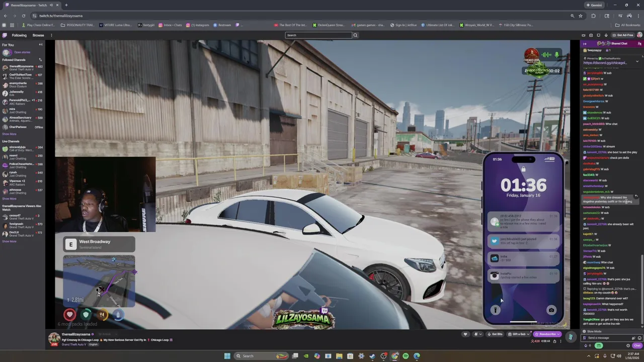Screen dimensions: 644x362
Task: Click the taskbar clock showing 2:37 AM
Action: click(633, 356)
